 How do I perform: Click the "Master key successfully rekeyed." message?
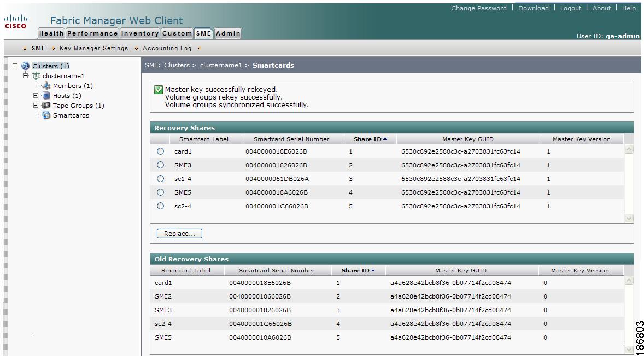pos(221,90)
